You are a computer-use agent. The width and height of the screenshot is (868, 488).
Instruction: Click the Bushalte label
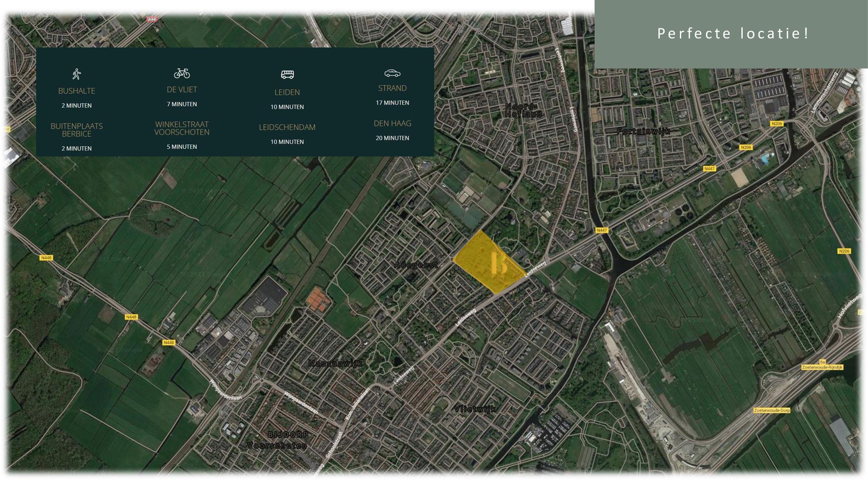coord(77,91)
